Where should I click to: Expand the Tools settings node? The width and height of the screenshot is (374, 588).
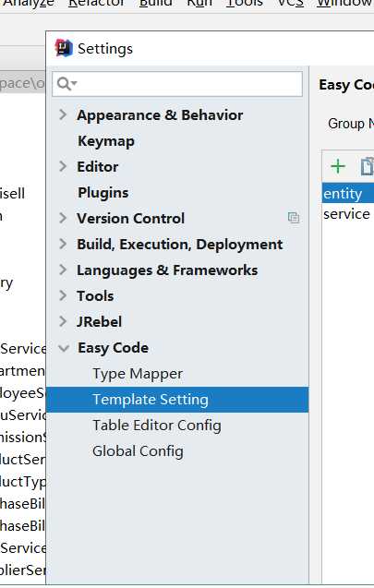(63, 296)
